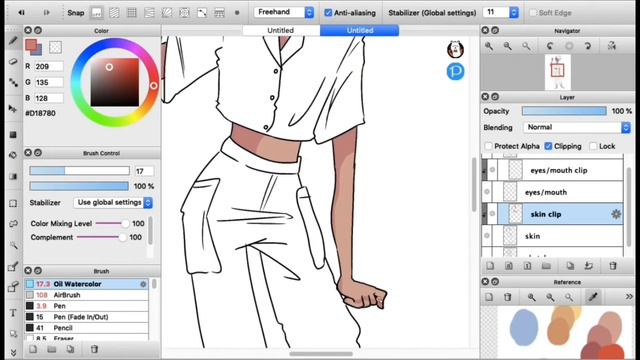Delete the current layer with the trash icon

(613, 266)
